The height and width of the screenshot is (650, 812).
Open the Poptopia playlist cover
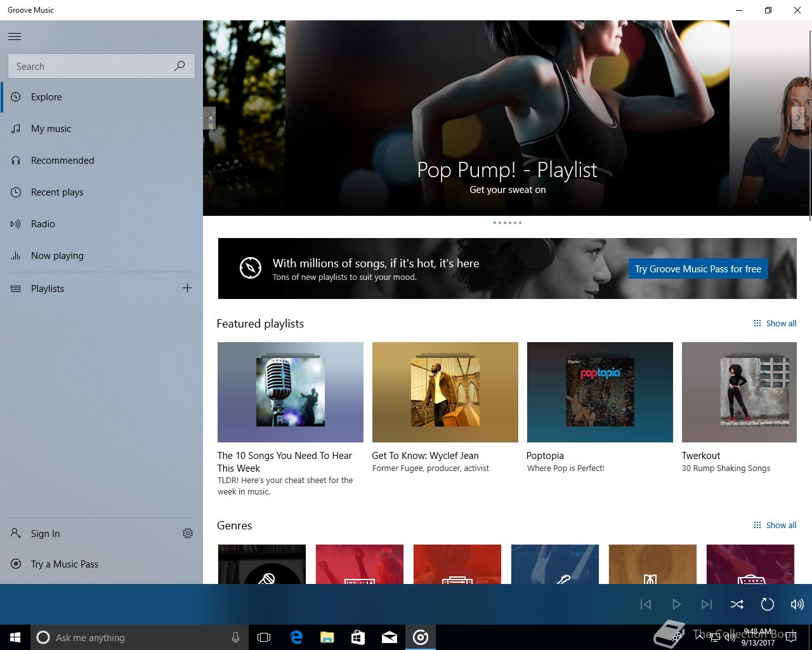(600, 392)
